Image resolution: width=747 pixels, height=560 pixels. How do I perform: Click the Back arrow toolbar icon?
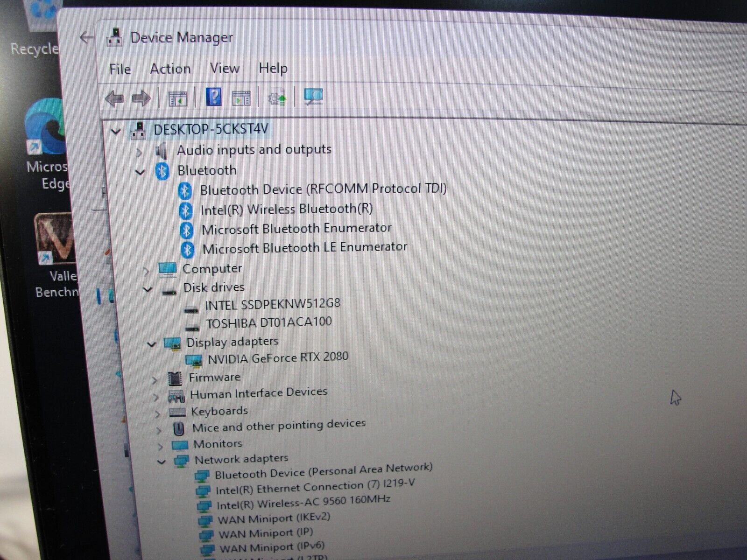(114, 98)
